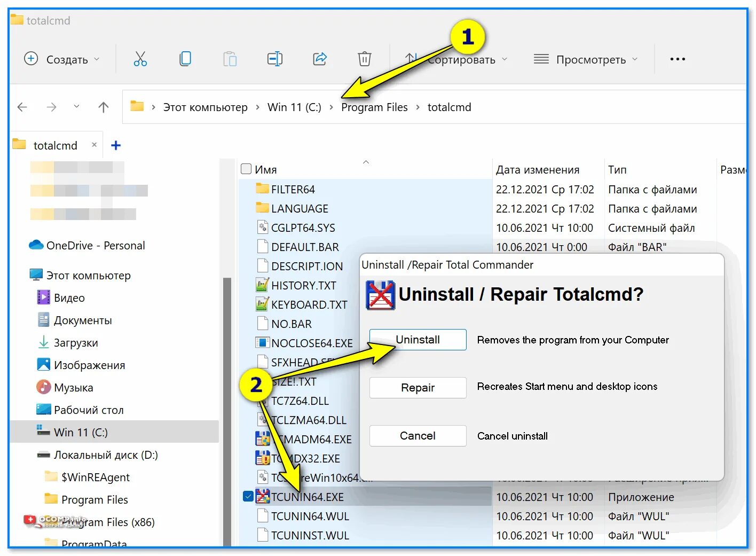
Task: Expand chevron after Program Files breadcrumb
Action: [418, 107]
